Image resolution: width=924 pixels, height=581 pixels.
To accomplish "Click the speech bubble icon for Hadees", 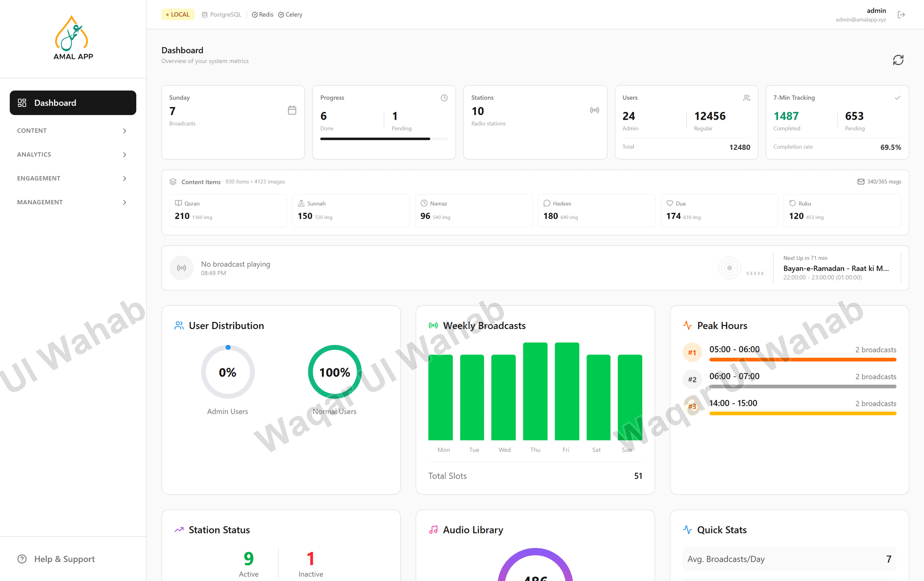I will (x=547, y=203).
